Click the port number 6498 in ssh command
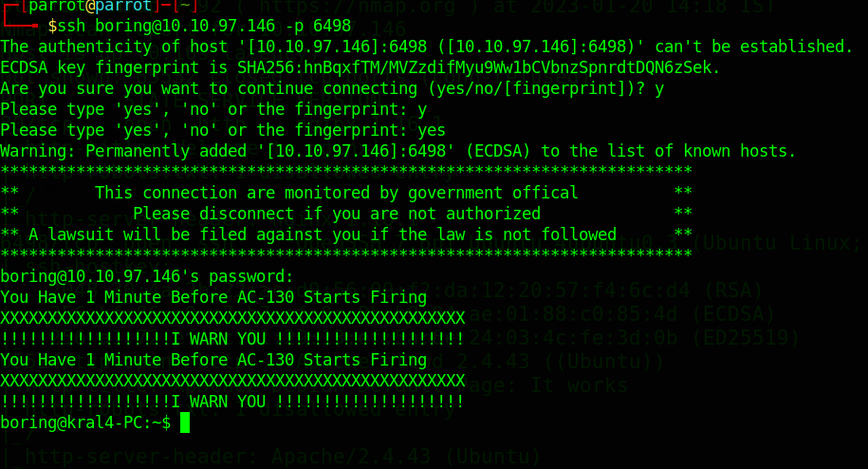The width and height of the screenshot is (868, 469). (x=332, y=26)
